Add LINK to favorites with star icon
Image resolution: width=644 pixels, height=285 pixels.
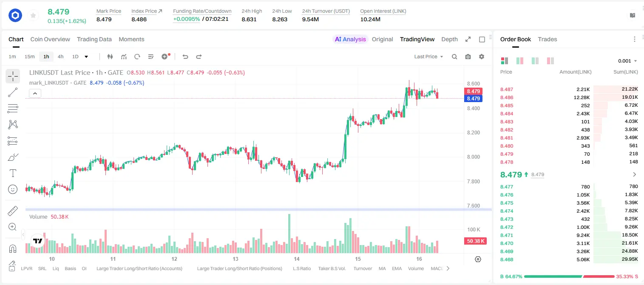[x=33, y=16]
